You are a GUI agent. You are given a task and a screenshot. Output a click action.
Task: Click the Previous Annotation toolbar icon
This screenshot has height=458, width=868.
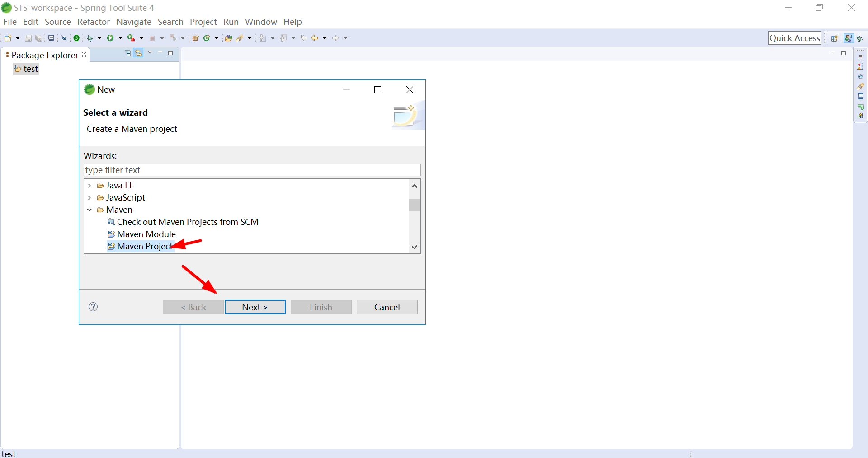pyautogui.click(x=283, y=38)
